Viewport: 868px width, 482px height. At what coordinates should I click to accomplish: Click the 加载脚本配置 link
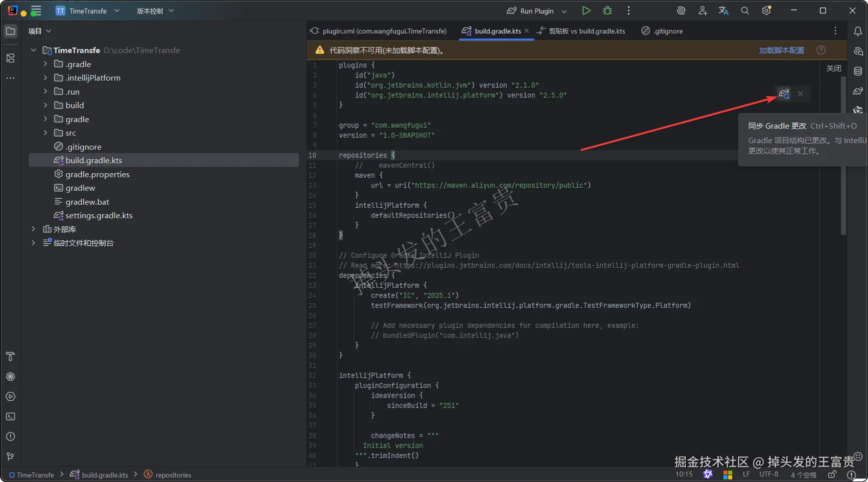781,50
